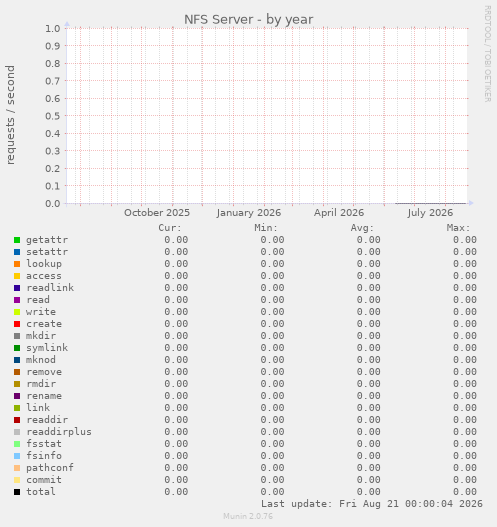Viewport: 497px width, 527px height.
Task: Click the Cur: column header
Action: pos(170,228)
